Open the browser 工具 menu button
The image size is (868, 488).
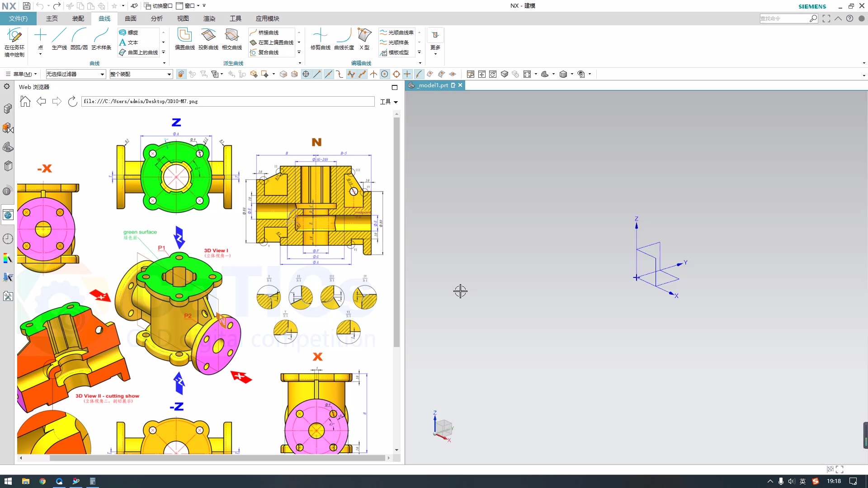click(388, 102)
